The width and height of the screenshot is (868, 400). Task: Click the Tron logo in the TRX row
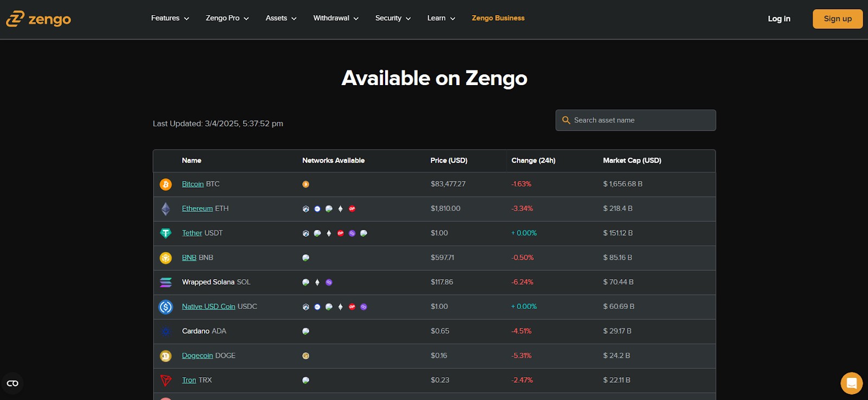click(165, 380)
